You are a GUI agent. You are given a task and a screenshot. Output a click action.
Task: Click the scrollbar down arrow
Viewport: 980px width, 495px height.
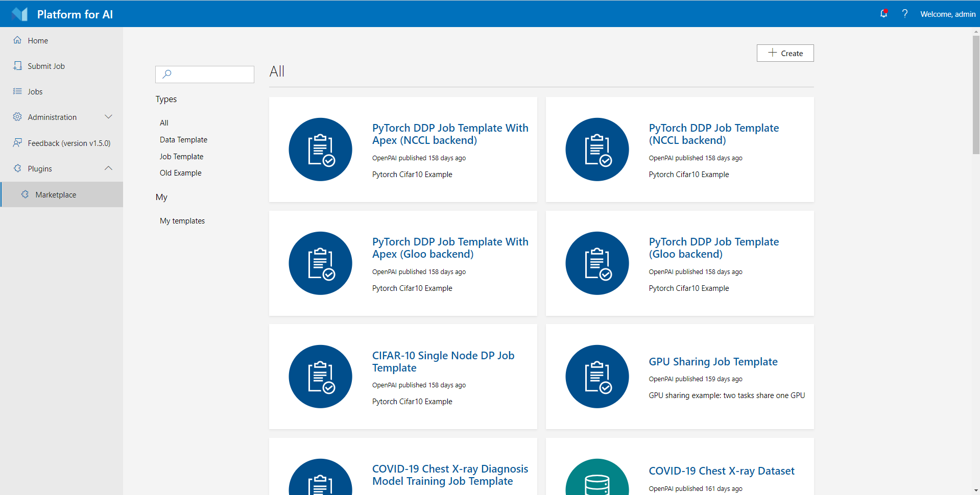tap(976, 490)
